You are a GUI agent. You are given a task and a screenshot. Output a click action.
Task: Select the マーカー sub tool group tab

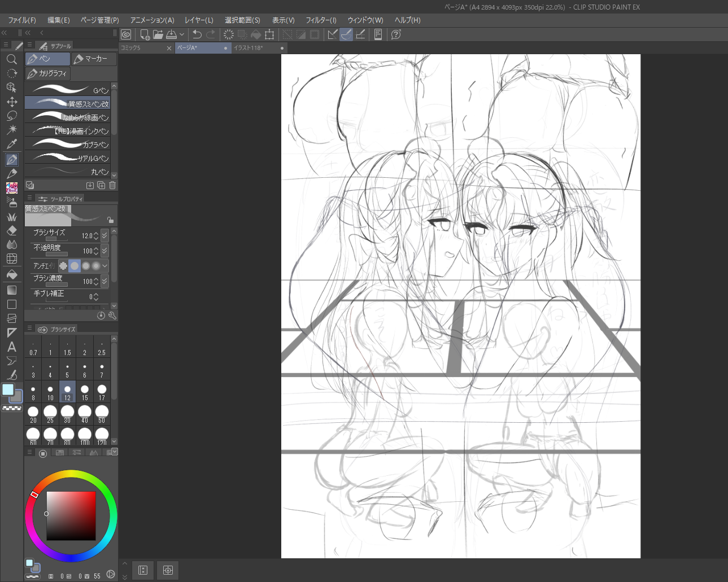pos(94,59)
